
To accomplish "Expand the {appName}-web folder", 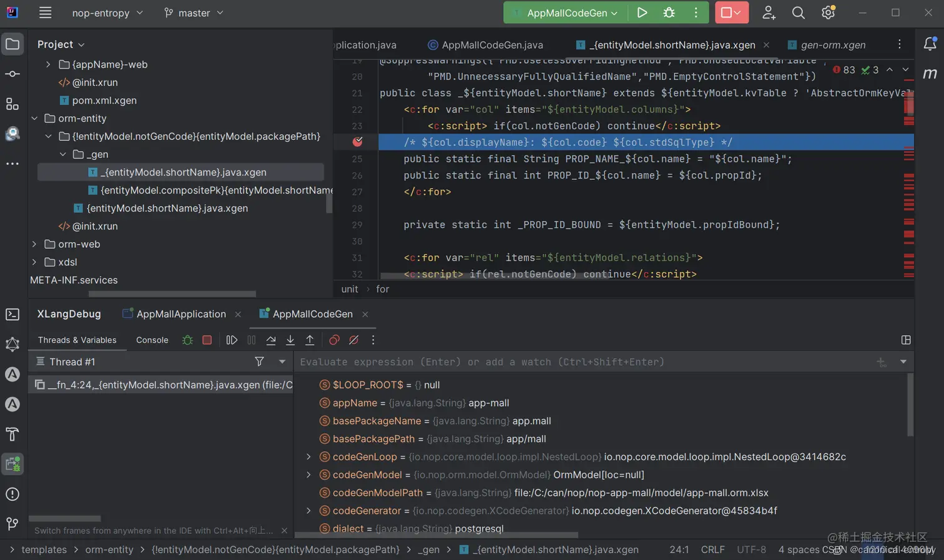I will point(48,64).
